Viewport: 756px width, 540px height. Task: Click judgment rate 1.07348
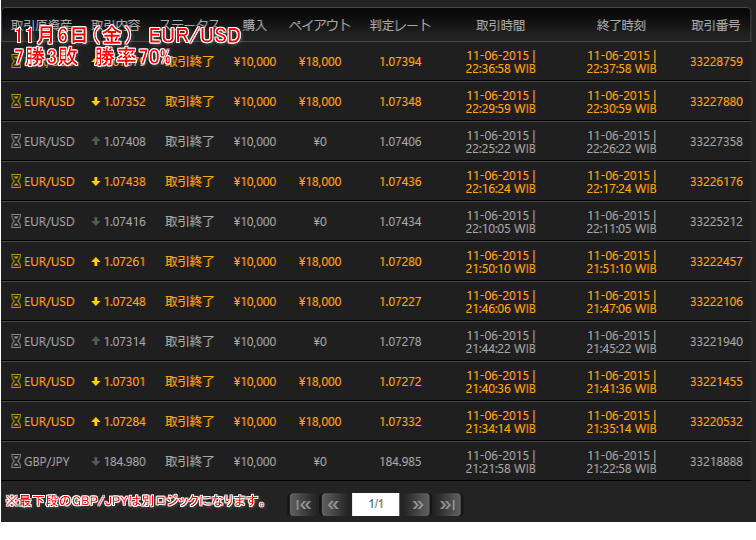400,102
